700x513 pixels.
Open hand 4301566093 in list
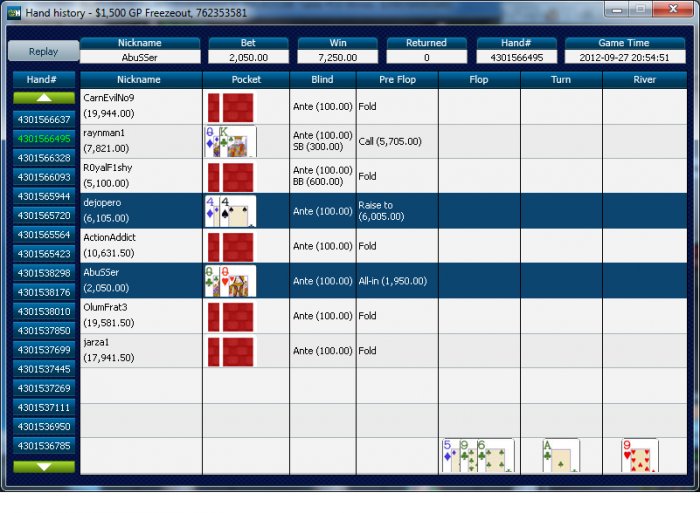point(44,177)
